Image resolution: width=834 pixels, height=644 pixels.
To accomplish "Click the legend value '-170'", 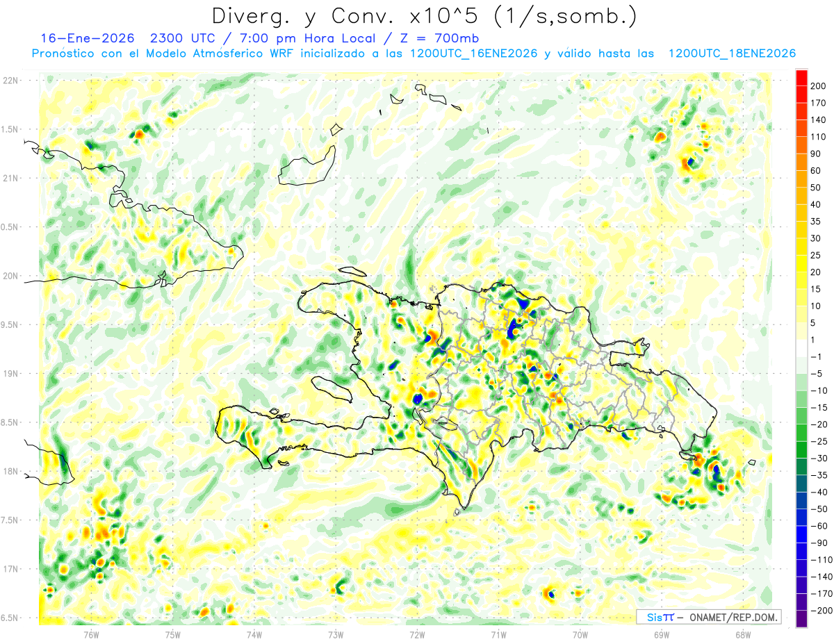I will click(821, 593).
